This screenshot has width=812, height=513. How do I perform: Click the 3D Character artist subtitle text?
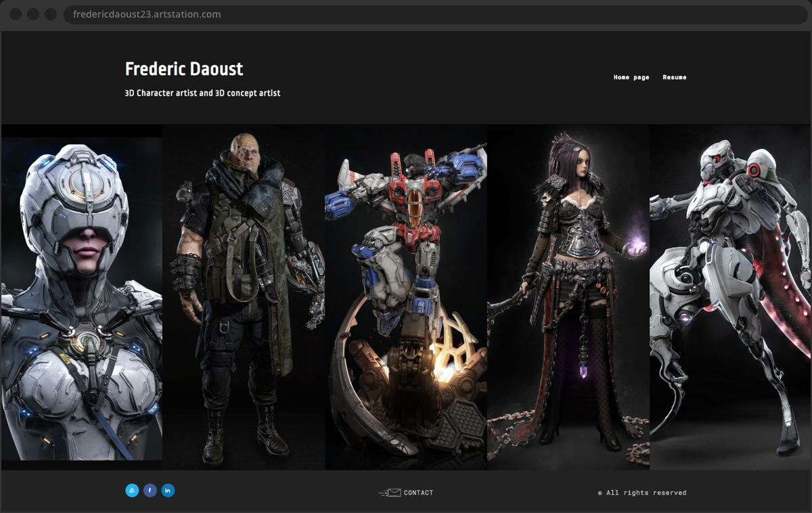(202, 93)
